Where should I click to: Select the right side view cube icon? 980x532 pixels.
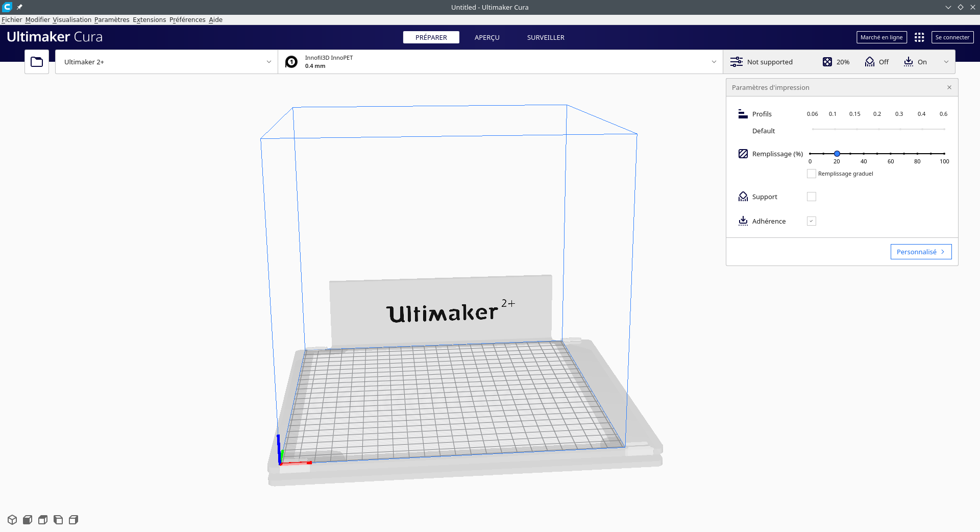(73, 520)
